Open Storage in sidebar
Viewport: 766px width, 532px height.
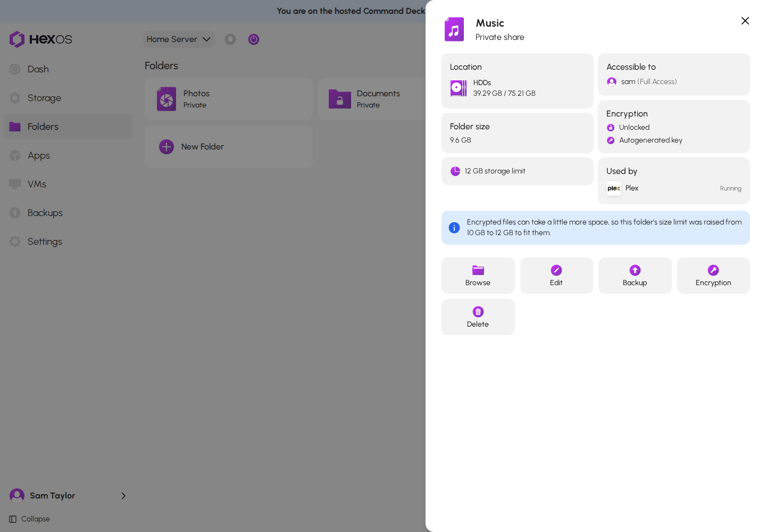point(68,98)
